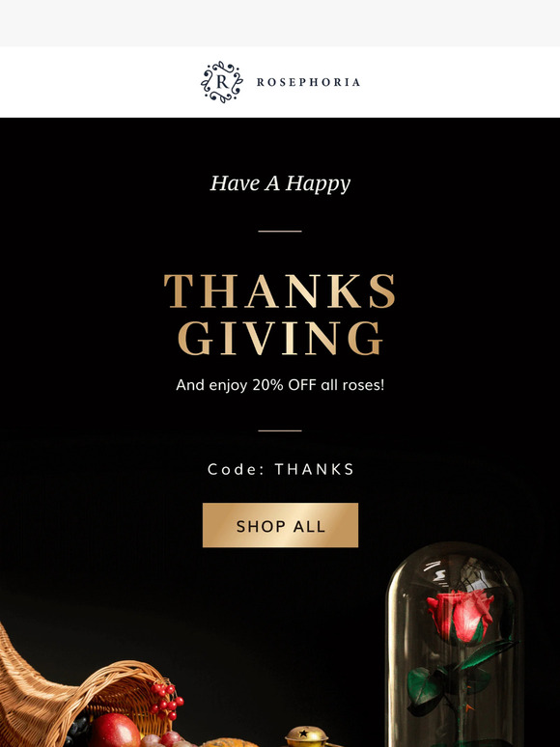Viewport: 560px width, 747px height.
Task: Click the gold divider line above the code
Action: (280, 430)
